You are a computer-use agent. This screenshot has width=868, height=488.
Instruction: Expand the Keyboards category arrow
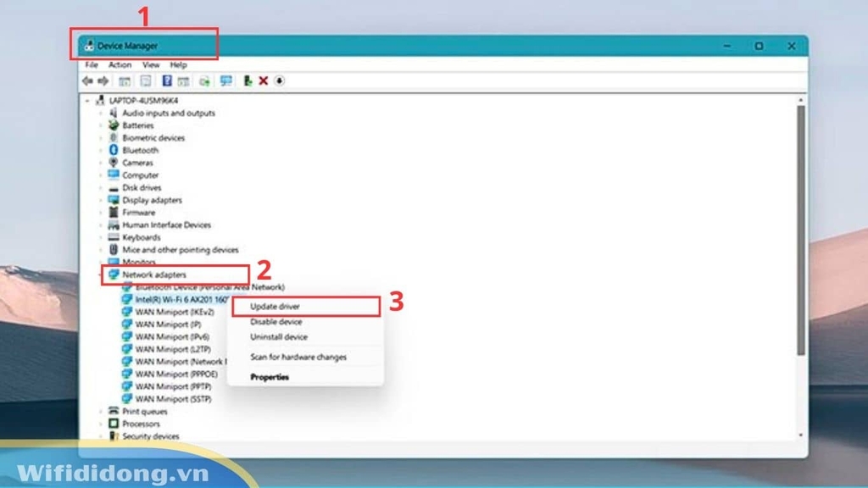[101, 237]
